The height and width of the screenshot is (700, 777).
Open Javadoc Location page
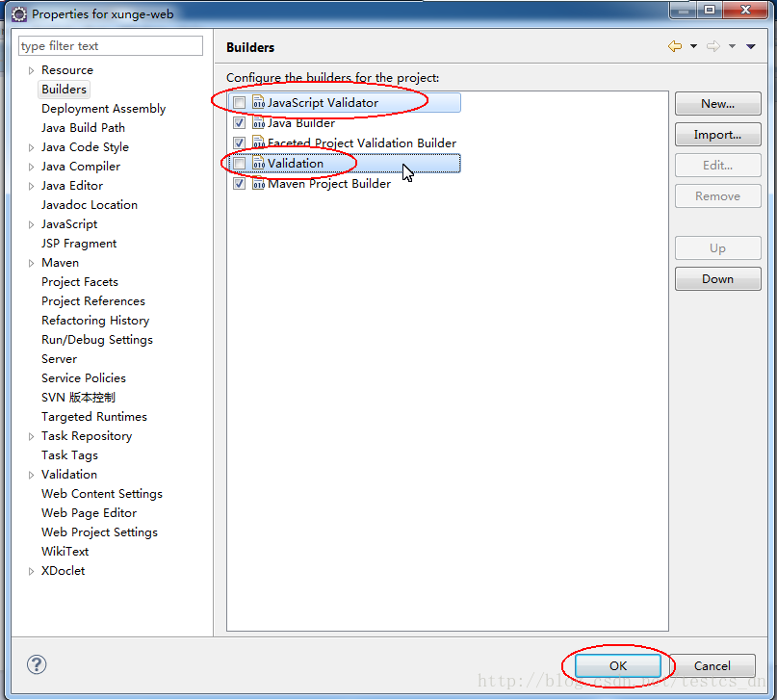pos(90,205)
